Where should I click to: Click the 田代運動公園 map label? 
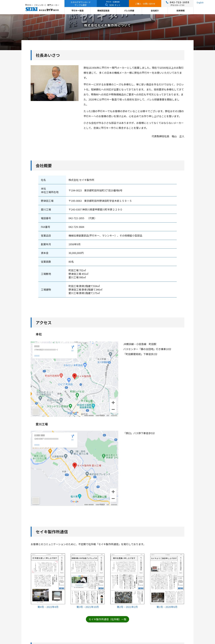[x=100, y=497]
